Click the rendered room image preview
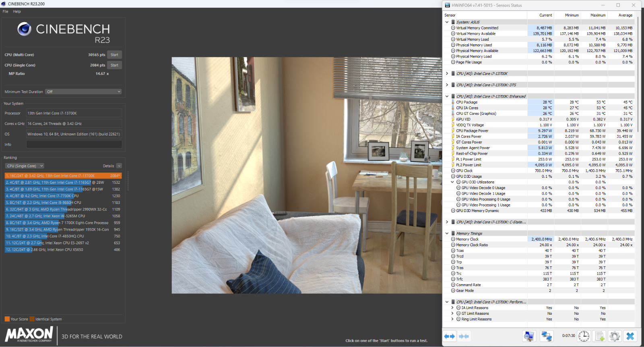 [x=307, y=175]
